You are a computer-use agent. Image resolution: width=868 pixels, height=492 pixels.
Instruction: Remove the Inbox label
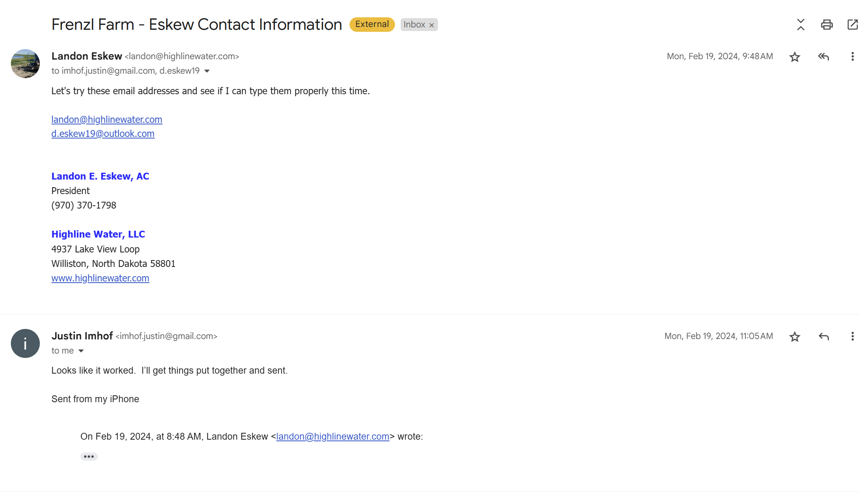pos(432,25)
